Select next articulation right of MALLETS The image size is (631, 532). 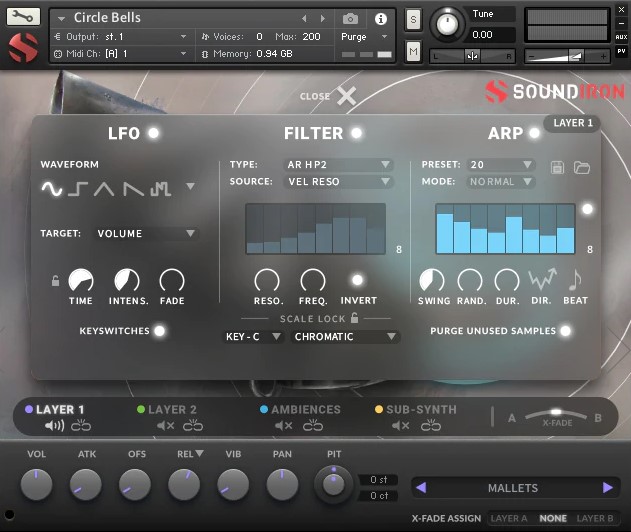[x=608, y=488]
